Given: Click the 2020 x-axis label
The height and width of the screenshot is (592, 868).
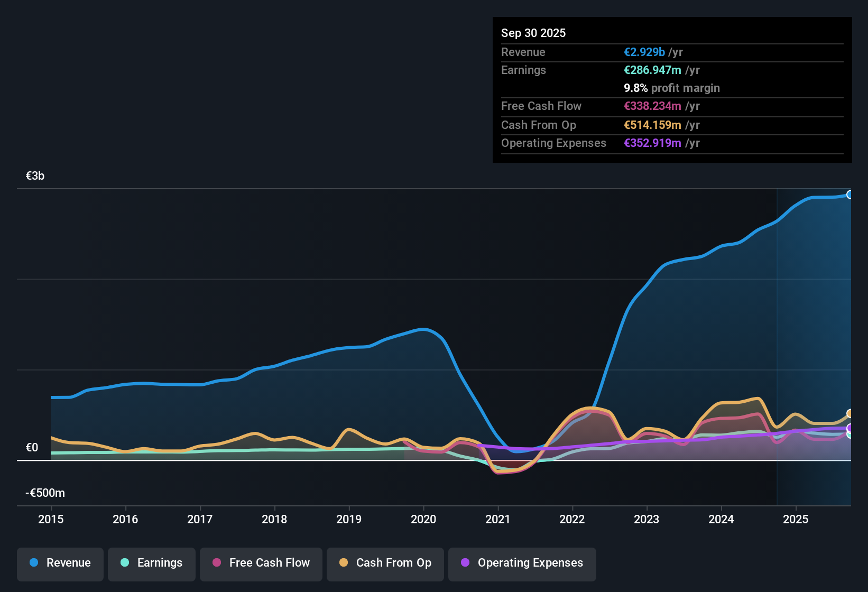Looking at the screenshot, I should (x=423, y=520).
